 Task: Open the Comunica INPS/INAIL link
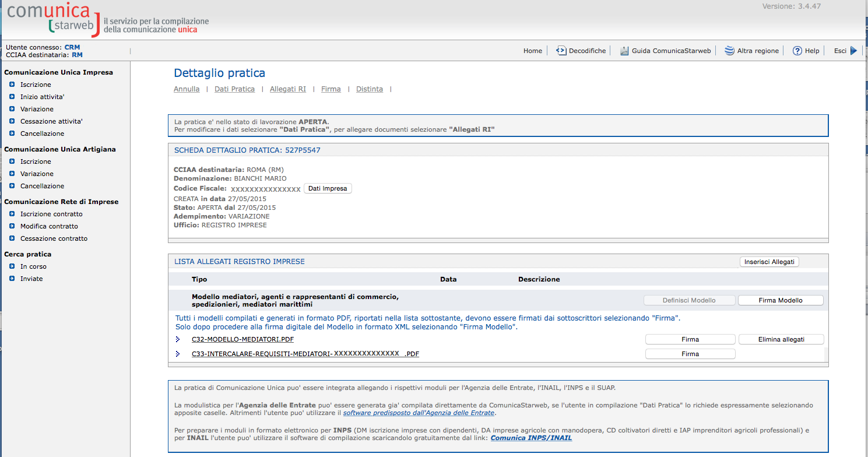(x=531, y=438)
